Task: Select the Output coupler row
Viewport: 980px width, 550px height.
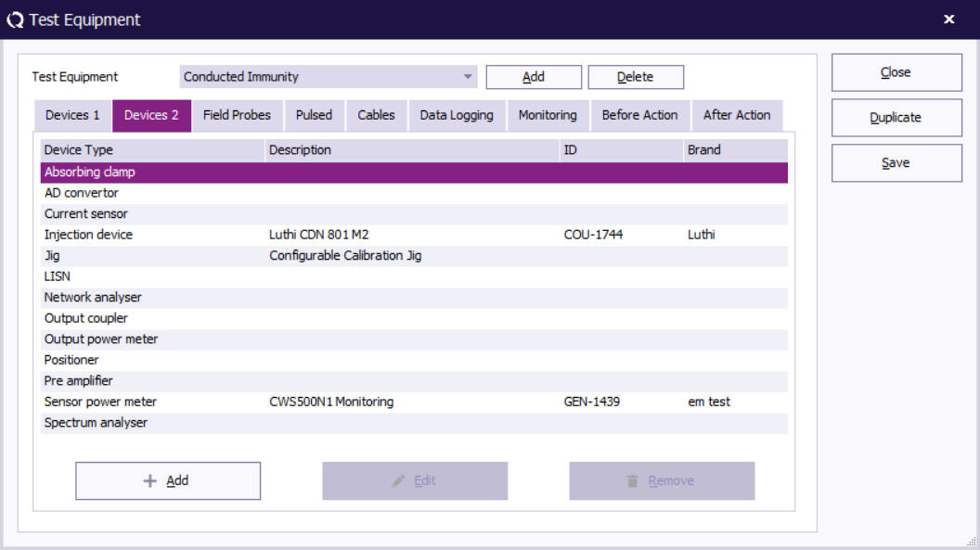Action: [x=414, y=318]
